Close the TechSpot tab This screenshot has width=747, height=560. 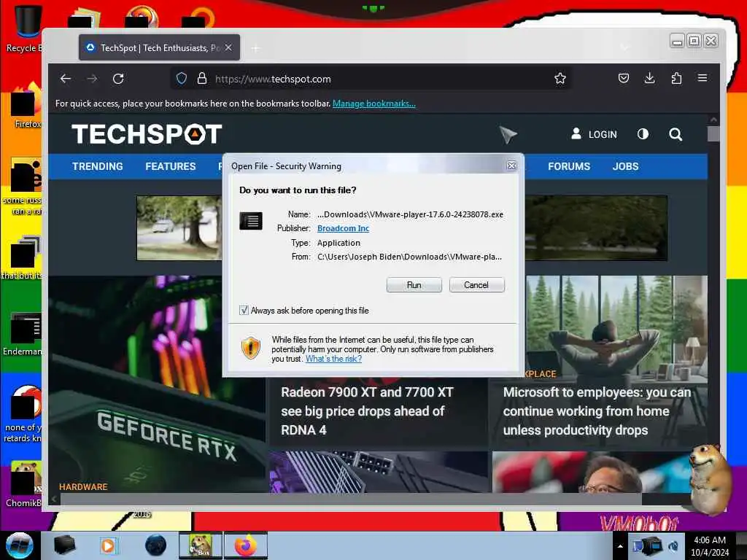(x=228, y=47)
